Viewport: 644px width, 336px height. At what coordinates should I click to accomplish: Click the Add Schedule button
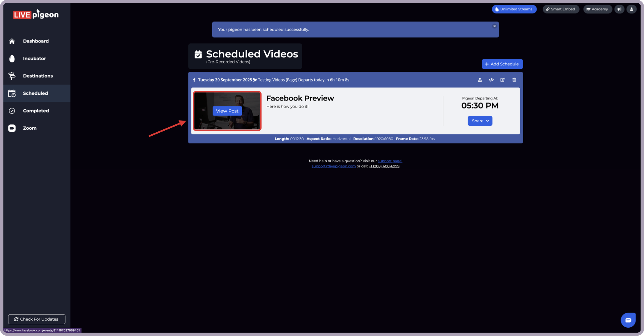502,64
